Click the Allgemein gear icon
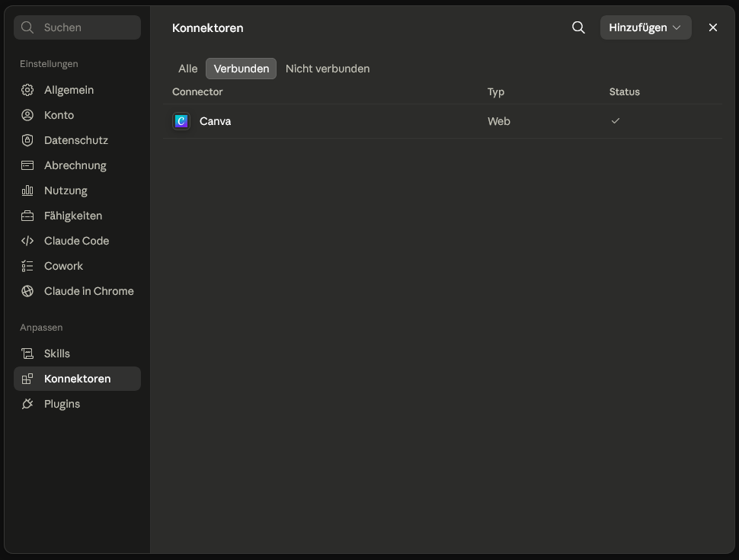The height and width of the screenshot is (560, 739). tap(27, 90)
